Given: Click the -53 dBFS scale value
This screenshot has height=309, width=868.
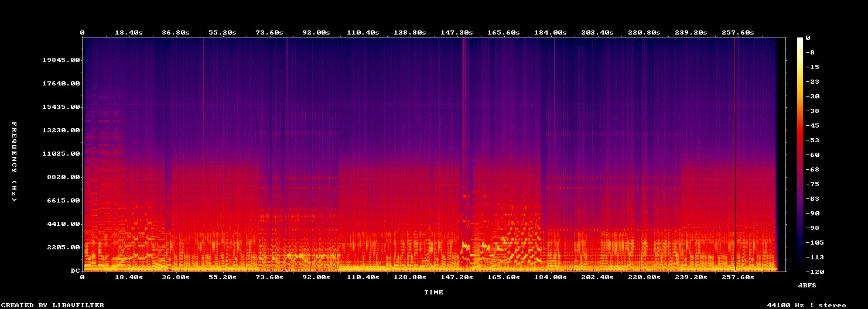Looking at the screenshot, I should 812,140.
